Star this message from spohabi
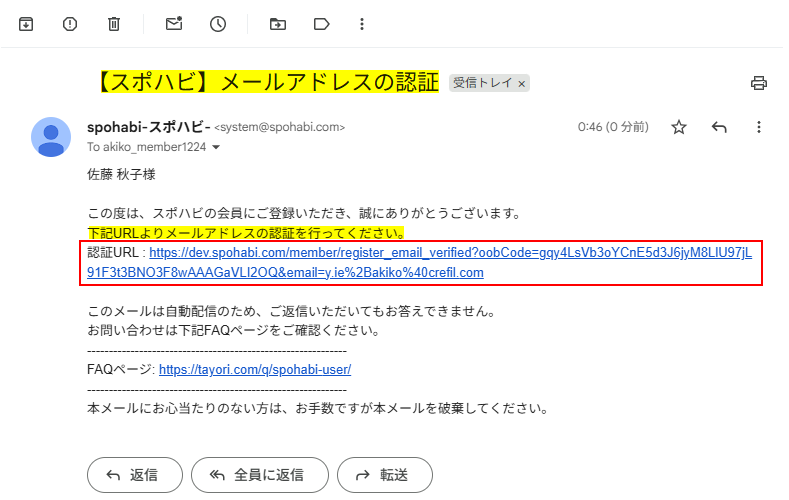 (679, 127)
